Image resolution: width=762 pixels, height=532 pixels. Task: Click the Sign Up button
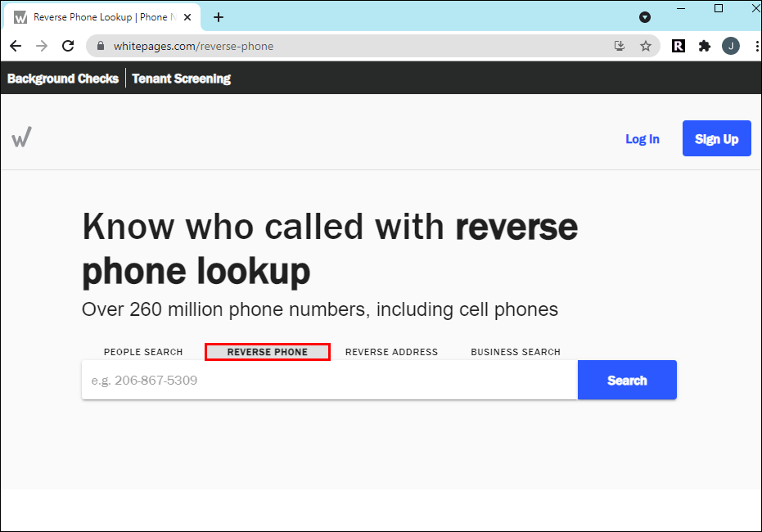(x=717, y=138)
